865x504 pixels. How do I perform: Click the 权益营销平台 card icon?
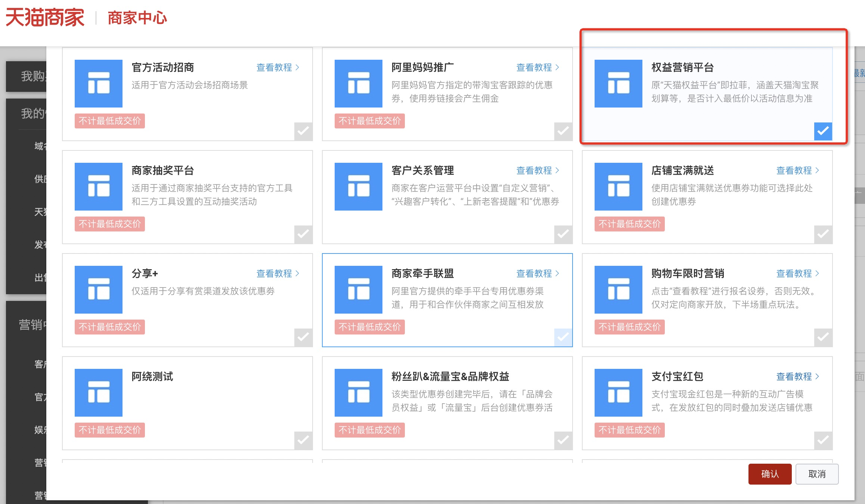coord(618,84)
